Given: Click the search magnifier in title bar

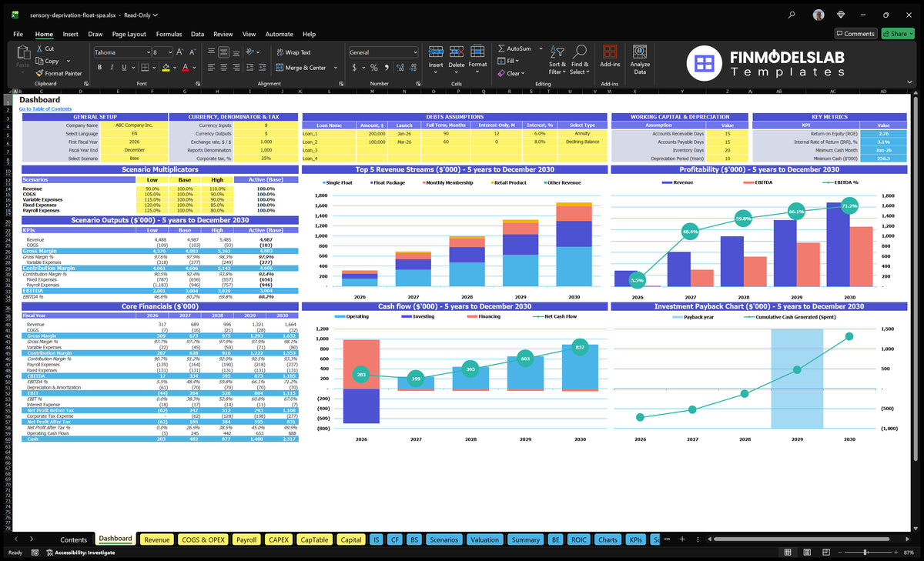Looking at the screenshot, I should tap(792, 15).
